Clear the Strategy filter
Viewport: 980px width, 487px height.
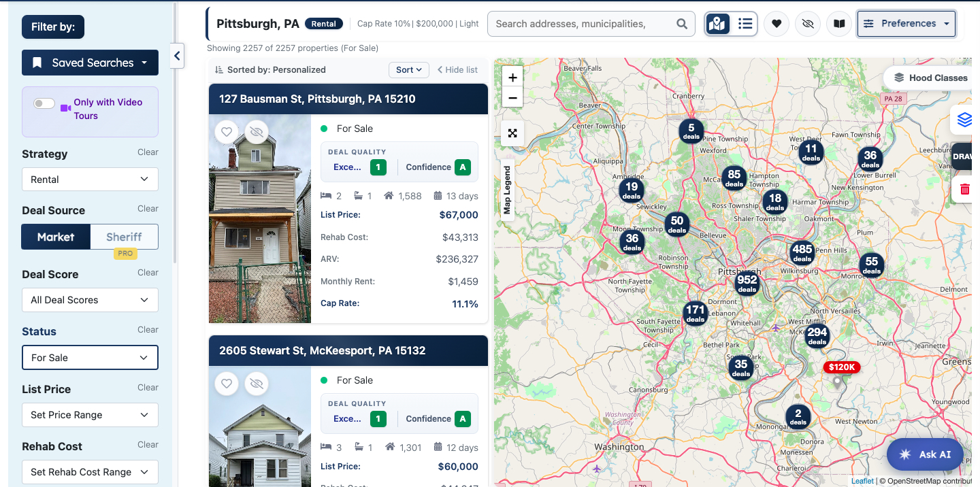tap(148, 152)
